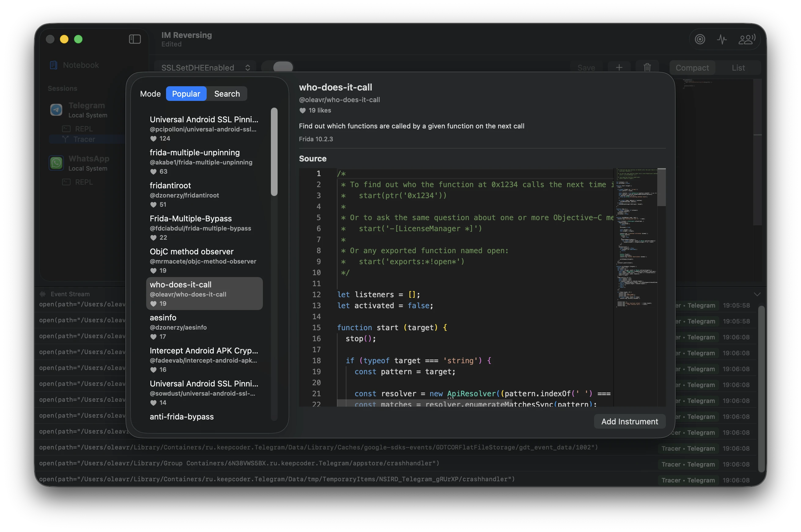The height and width of the screenshot is (532, 801).
Task: Click the heart icon beside 19 likes
Action: pyautogui.click(x=302, y=110)
